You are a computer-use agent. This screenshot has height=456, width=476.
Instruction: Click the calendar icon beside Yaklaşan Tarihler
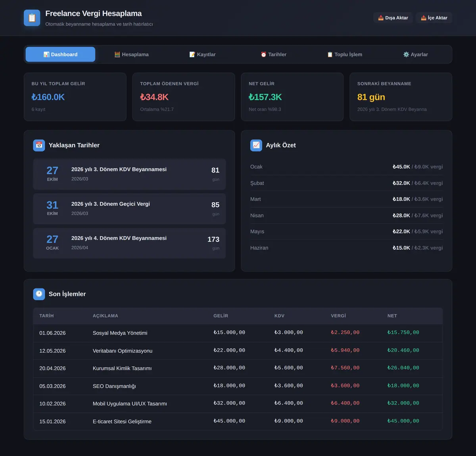[39, 145]
